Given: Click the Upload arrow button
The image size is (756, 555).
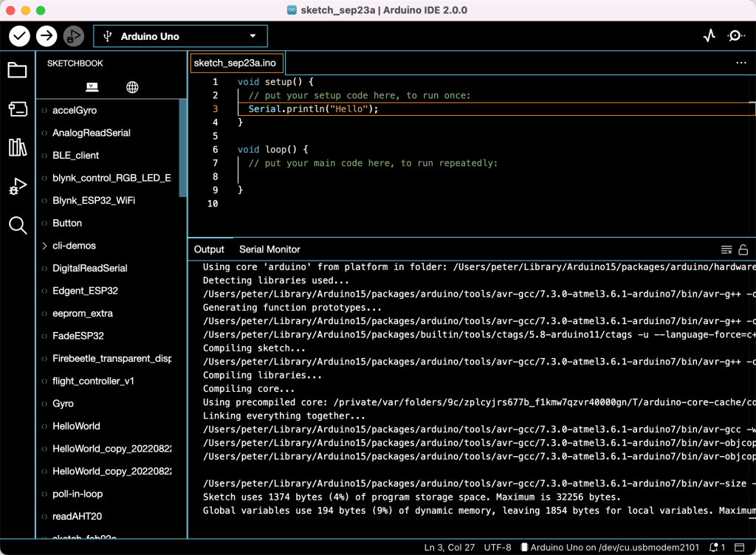Looking at the screenshot, I should pos(47,36).
